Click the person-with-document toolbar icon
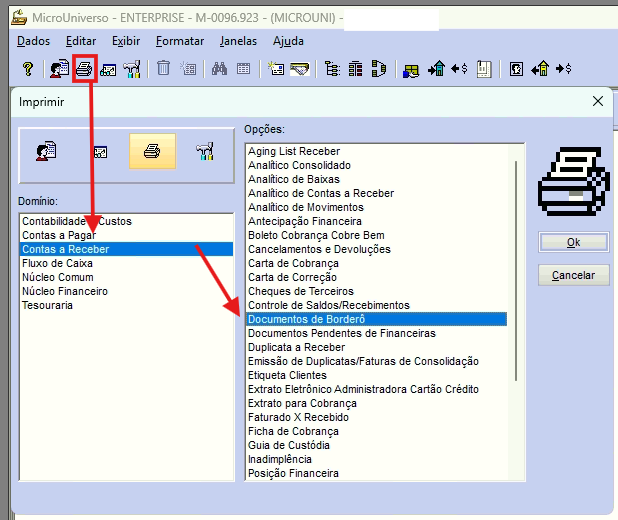Viewport: 618px width, 520px height. (59, 69)
